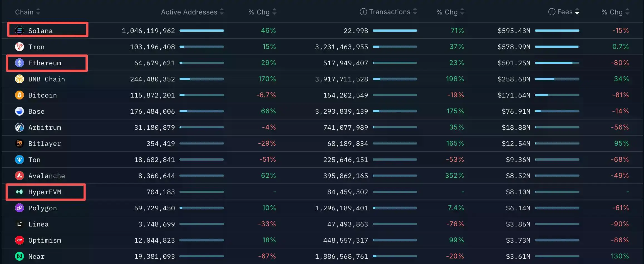Sort by Fees column arrows
This screenshot has width=644, height=264.
pos(577,12)
